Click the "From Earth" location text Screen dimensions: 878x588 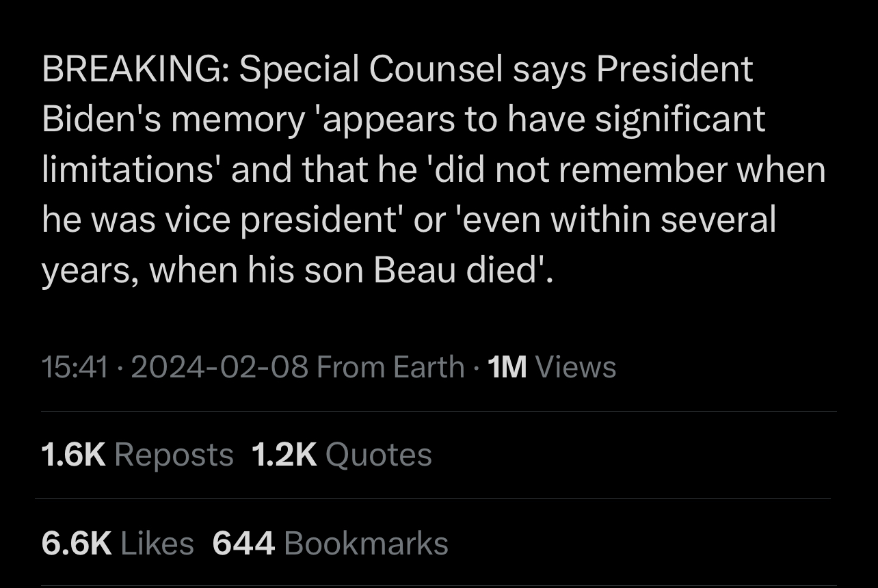coord(391,367)
